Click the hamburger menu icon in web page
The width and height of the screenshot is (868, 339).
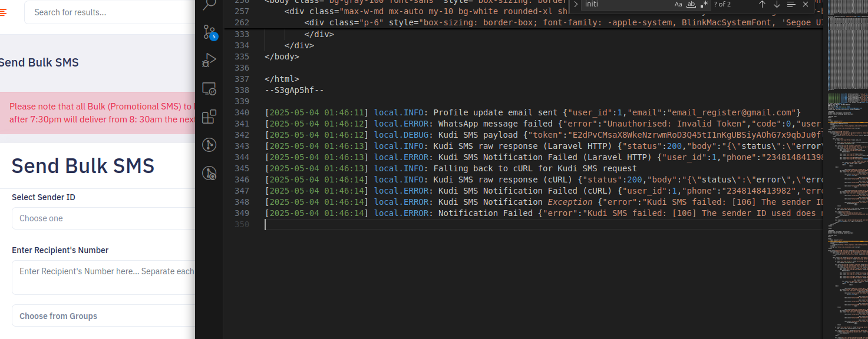(3, 12)
